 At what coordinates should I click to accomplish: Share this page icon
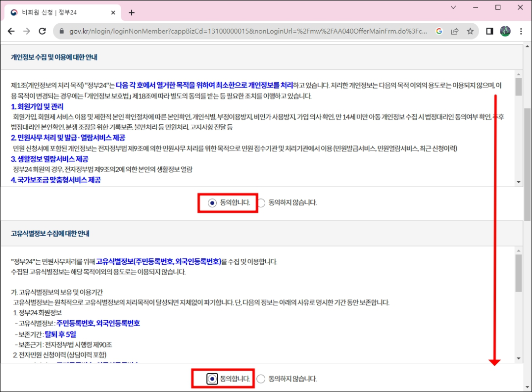[455, 31]
